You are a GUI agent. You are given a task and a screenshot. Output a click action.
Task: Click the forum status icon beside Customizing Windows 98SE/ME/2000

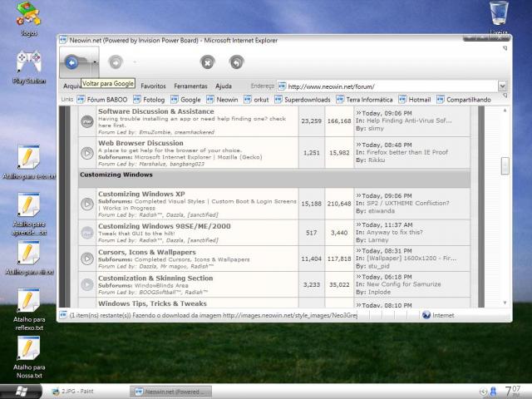pyautogui.click(x=87, y=233)
